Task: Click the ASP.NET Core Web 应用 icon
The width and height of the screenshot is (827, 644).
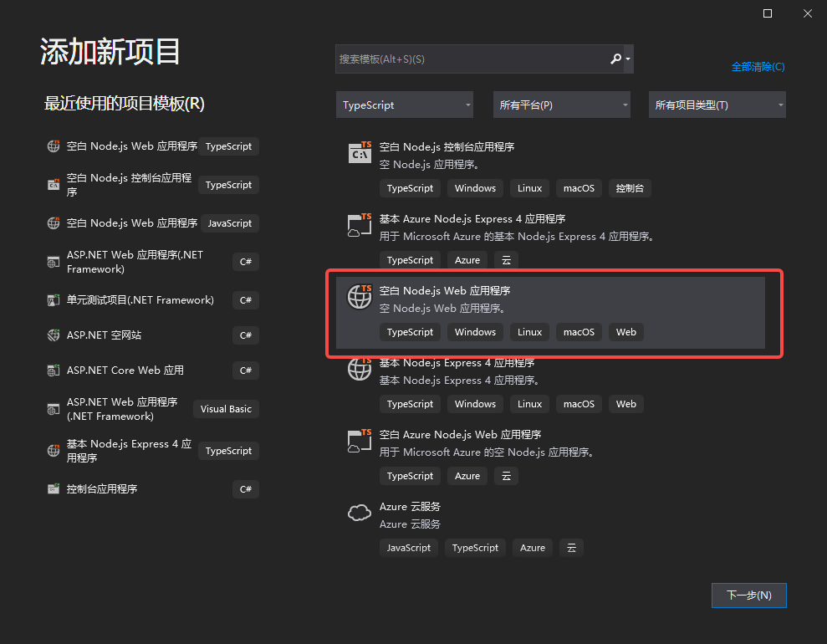Action: pos(54,371)
